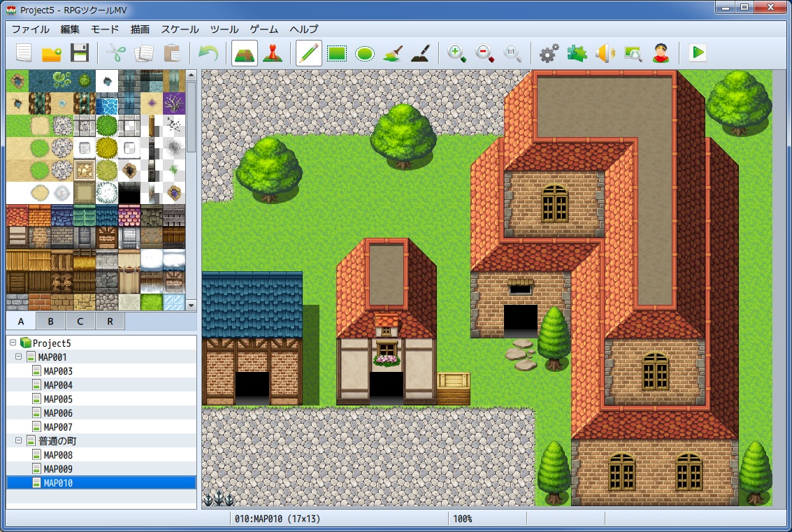The image size is (792, 532).
Task: Click the Copy icon
Action: coord(145,52)
